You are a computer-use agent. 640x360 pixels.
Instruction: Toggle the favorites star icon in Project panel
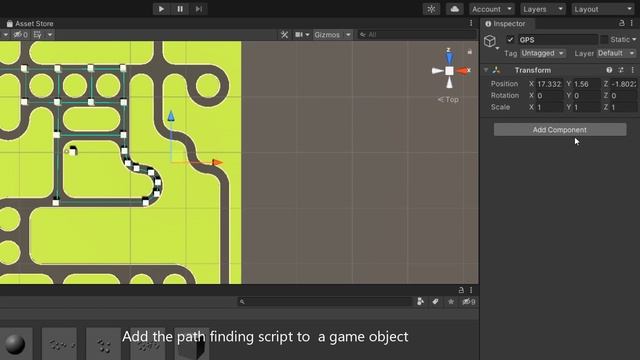(x=451, y=302)
